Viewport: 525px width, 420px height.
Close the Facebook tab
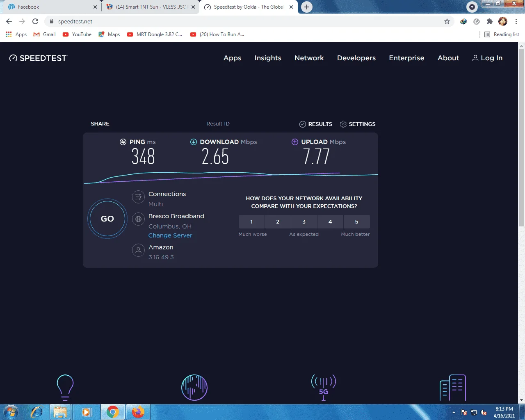pos(95,7)
